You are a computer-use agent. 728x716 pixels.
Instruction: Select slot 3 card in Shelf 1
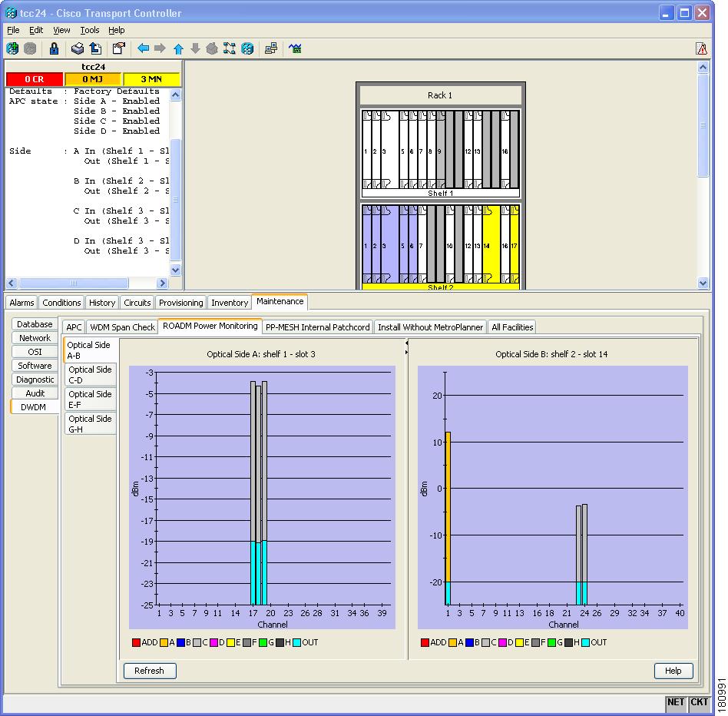tap(389, 150)
